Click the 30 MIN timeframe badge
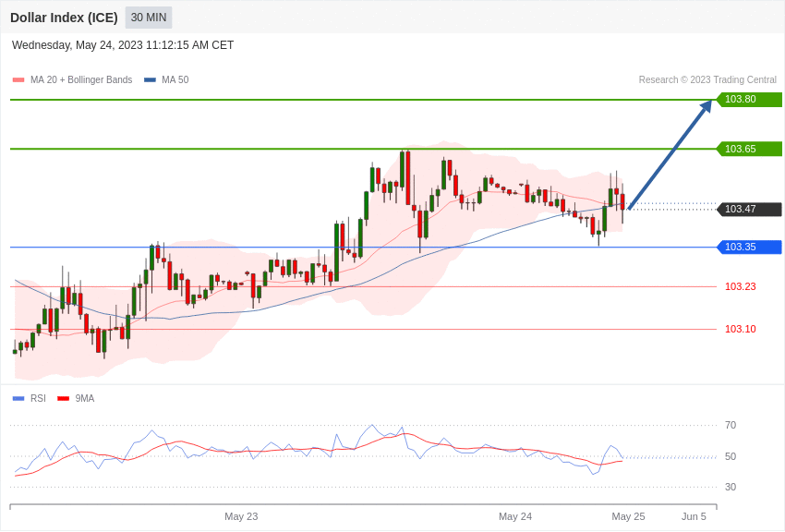The image size is (785, 532). pos(149,18)
